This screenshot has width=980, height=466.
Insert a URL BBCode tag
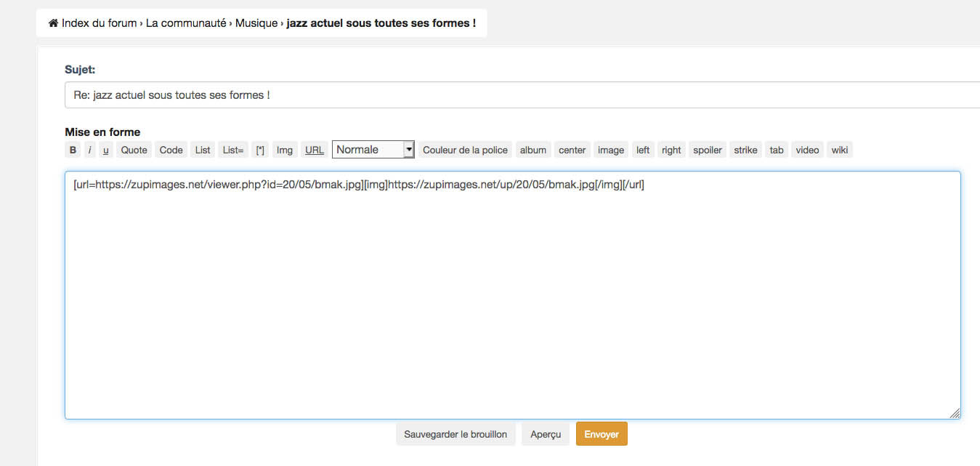pos(315,150)
